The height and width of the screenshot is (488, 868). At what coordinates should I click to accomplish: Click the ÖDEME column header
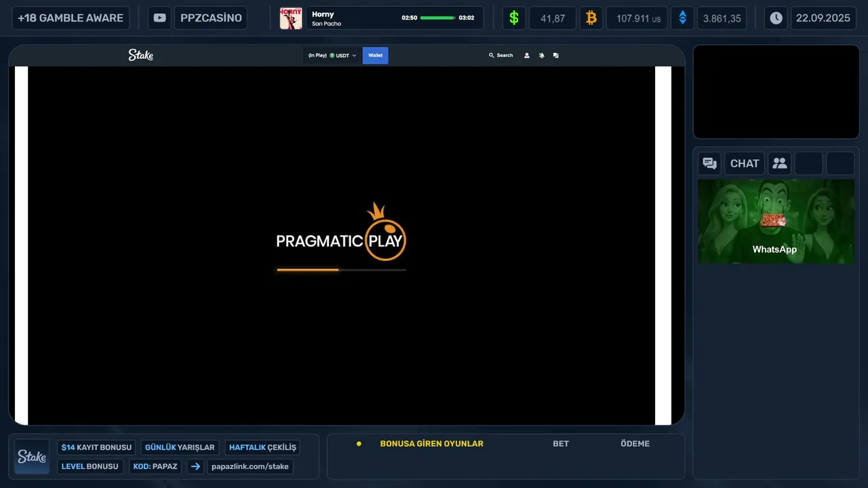point(635,444)
